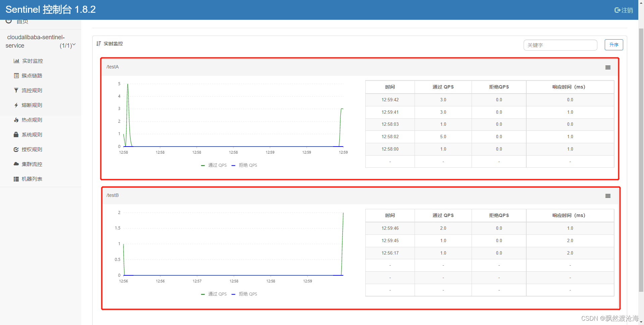Click 12:59:42 row in /testA table
Viewport: 644px width, 325px height.
490,100
